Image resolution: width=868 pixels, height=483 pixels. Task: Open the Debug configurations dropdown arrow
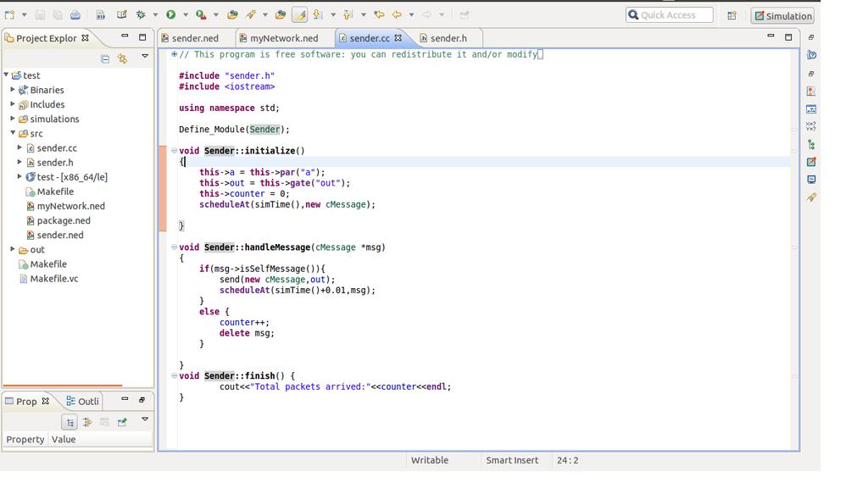tap(156, 15)
